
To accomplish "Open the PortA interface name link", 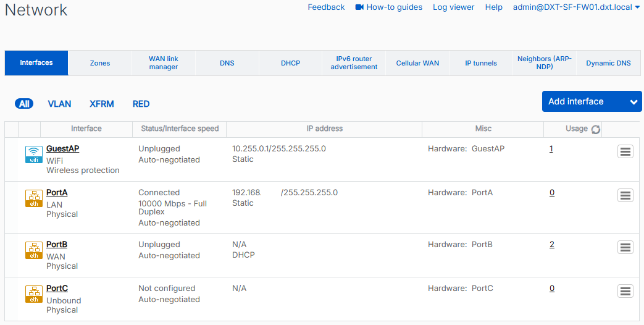I will pyautogui.click(x=57, y=193).
